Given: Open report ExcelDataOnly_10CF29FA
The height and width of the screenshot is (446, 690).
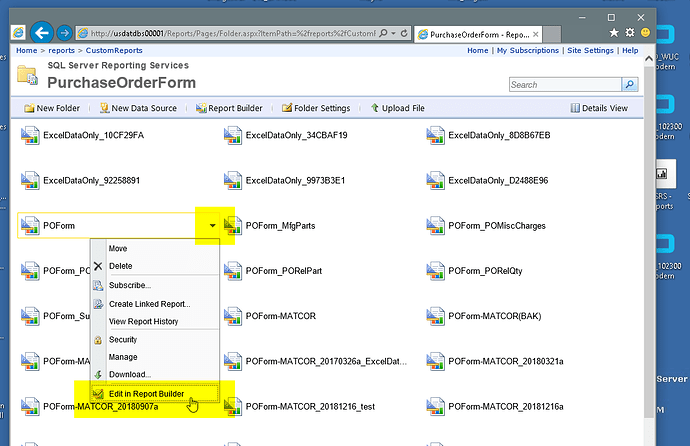Looking at the screenshot, I should click(x=93, y=135).
